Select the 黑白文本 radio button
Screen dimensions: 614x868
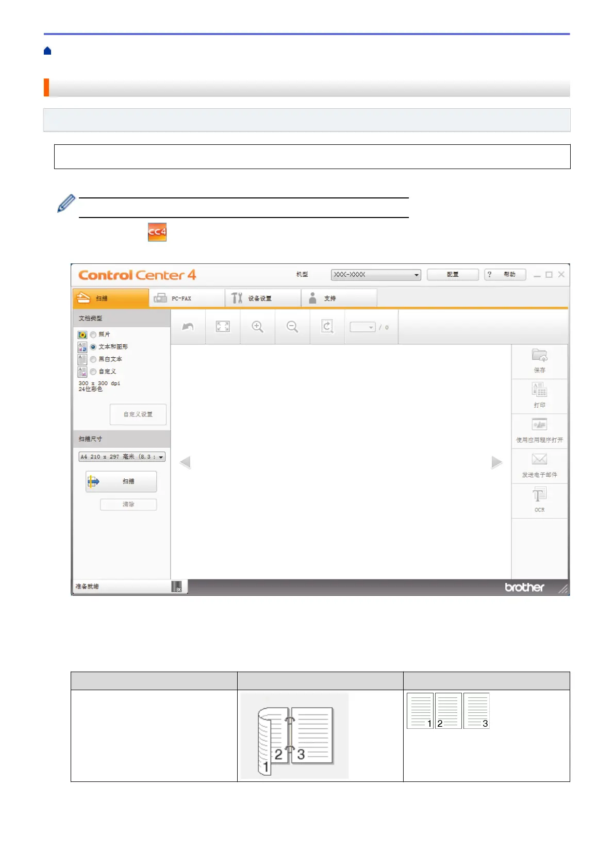pyautogui.click(x=93, y=359)
